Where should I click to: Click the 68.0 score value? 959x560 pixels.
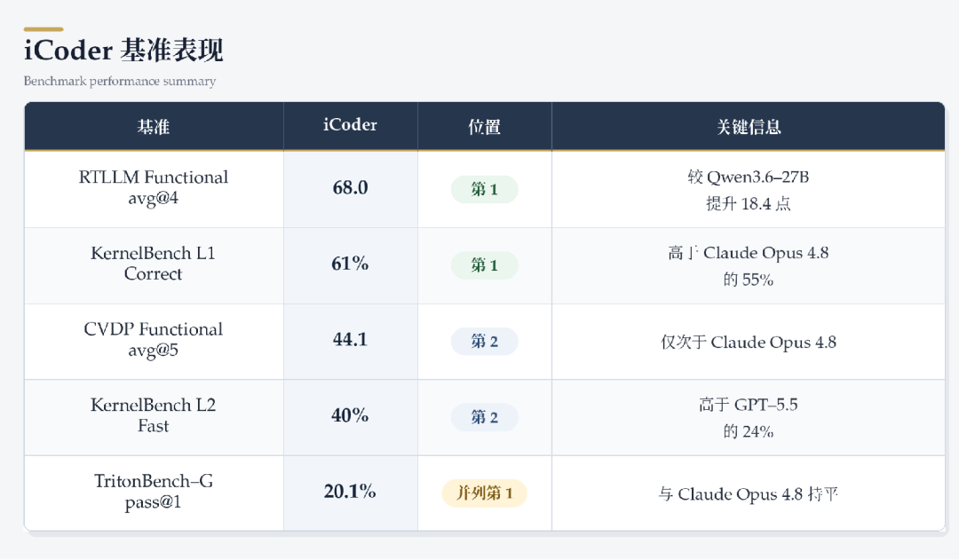click(351, 187)
